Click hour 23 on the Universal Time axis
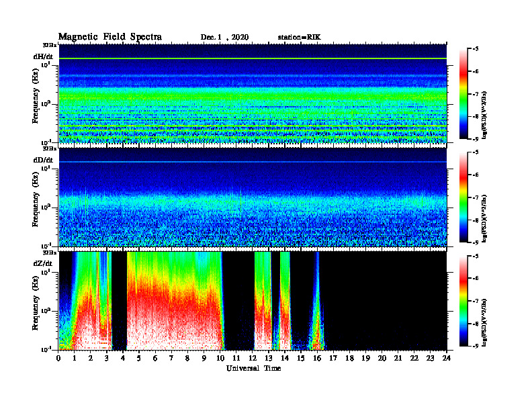Screen dimensions: 532x411 coord(430,359)
